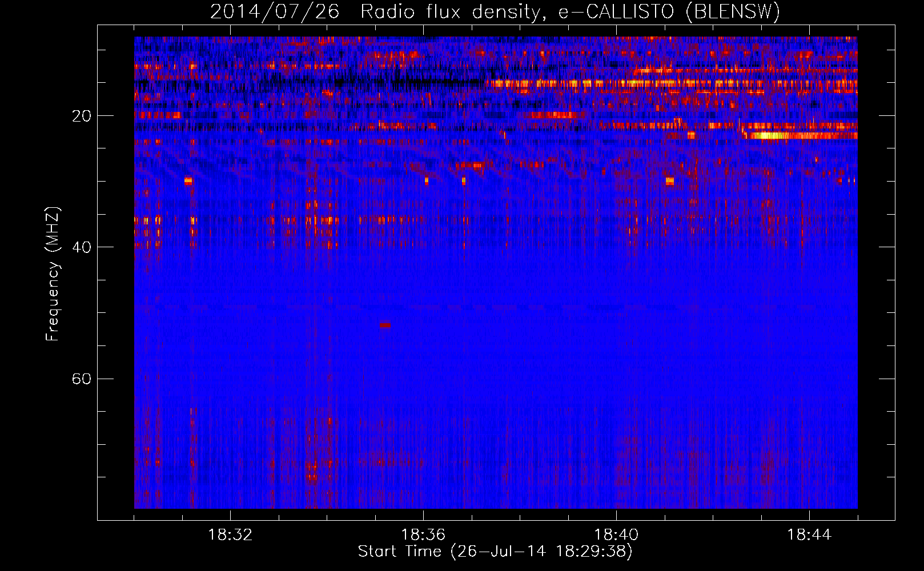Click the 20 MHz frequency tick label

[82, 116]
